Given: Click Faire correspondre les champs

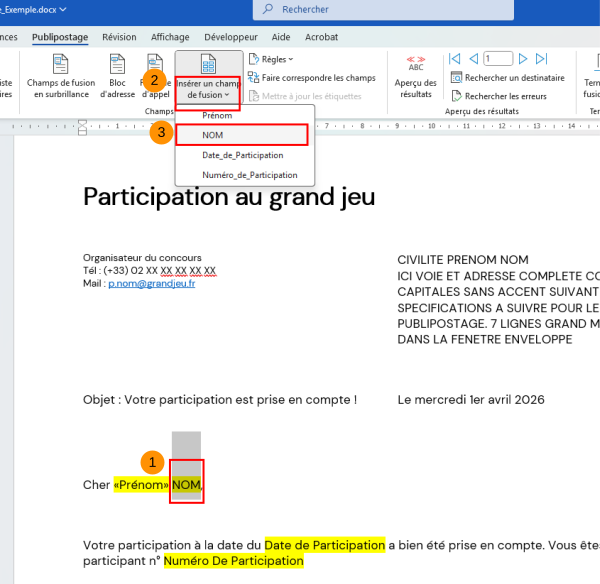Looking at the screenshot, I should tap(310, 77).
